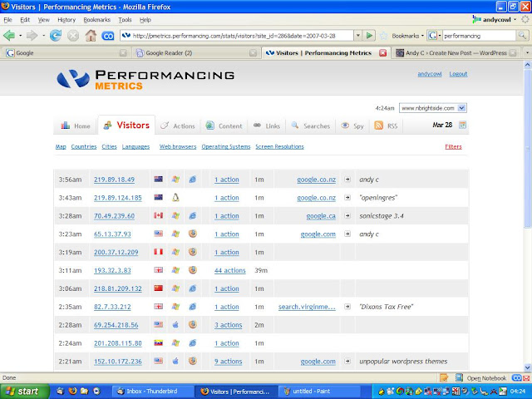This screenshot has width=532, height=399.
Task: Open the Web browsers link
Action: (x=178, y=146)
